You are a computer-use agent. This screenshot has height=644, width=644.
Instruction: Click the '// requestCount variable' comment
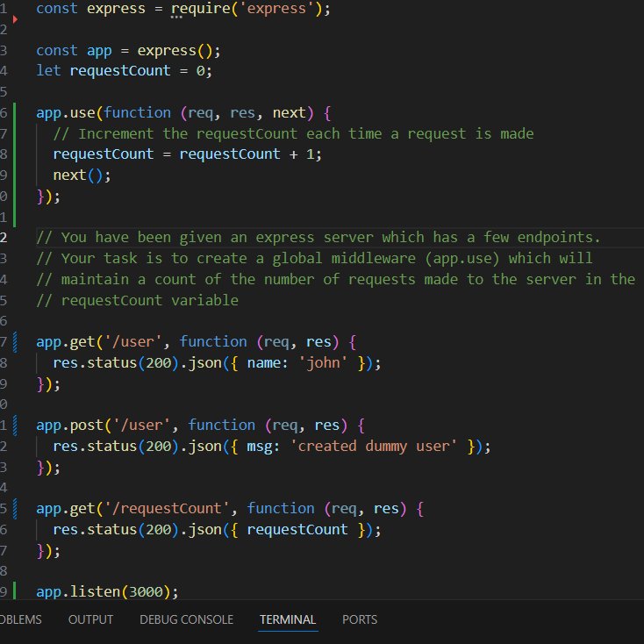pos(137,300)
